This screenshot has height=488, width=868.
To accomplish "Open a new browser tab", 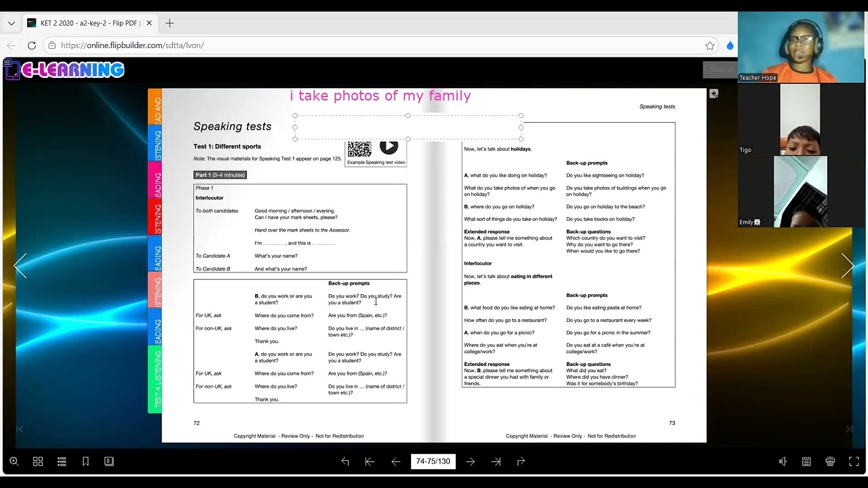I will pos(170,23).
